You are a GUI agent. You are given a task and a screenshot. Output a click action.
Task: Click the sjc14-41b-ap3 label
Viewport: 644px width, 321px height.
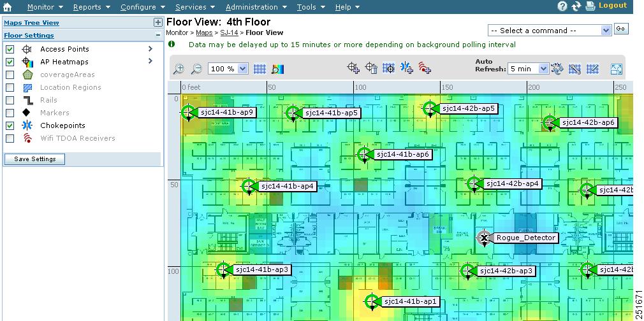coord(261,269)
